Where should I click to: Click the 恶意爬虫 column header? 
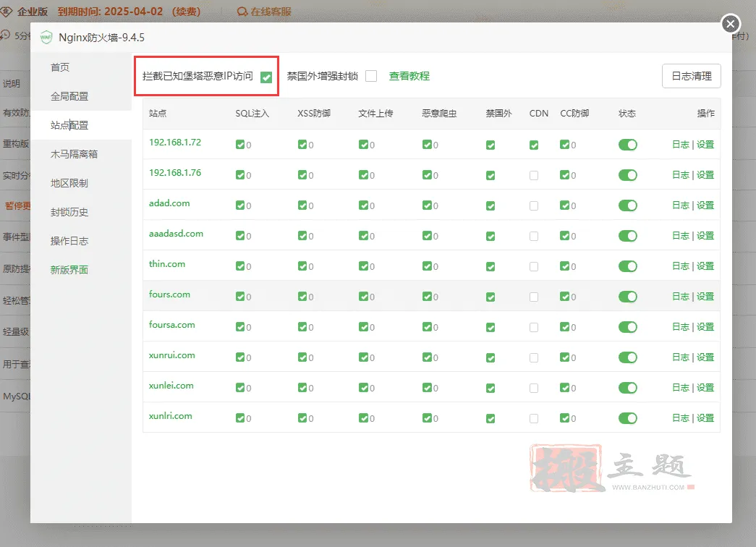tap(439, 114)
